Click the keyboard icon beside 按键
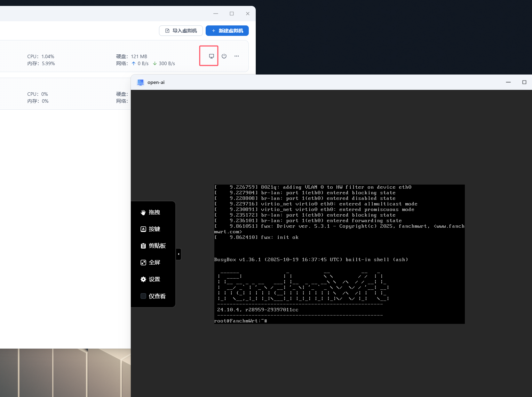This screenshot has height=397, width=532. click(143, 229)
